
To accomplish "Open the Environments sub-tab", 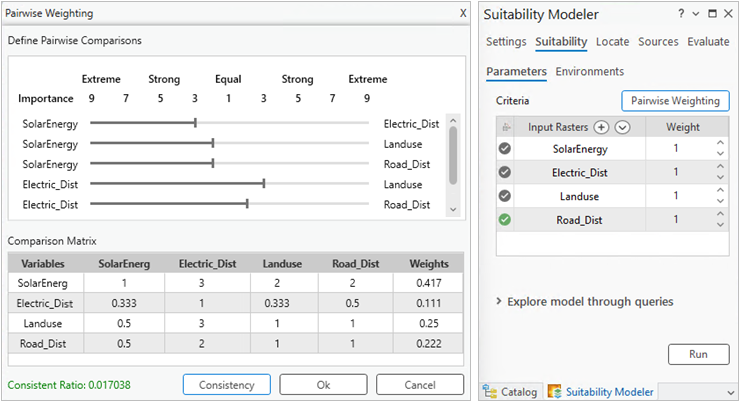I will [589, 72].
